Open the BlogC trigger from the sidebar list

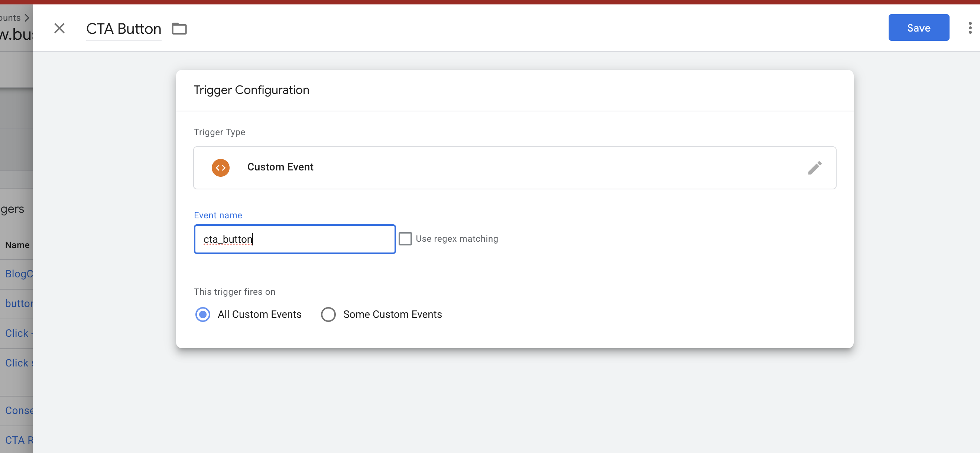(x=17, y=274)
